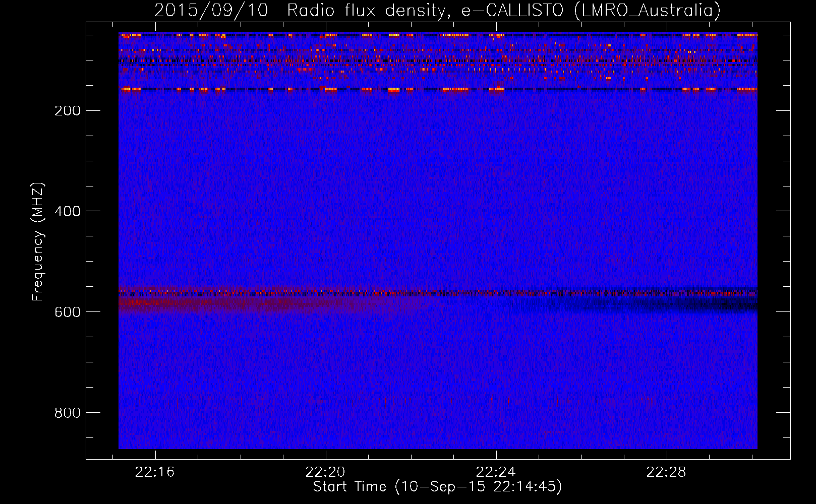Click the 400 frequency tick label
The image size is (816, 504).
click(x=68, y=211)
